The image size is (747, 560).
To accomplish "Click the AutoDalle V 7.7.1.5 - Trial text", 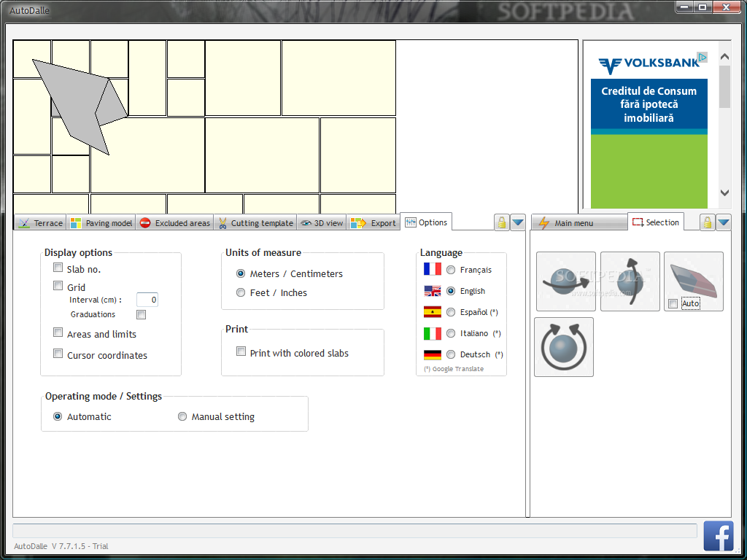I will 61,546.
